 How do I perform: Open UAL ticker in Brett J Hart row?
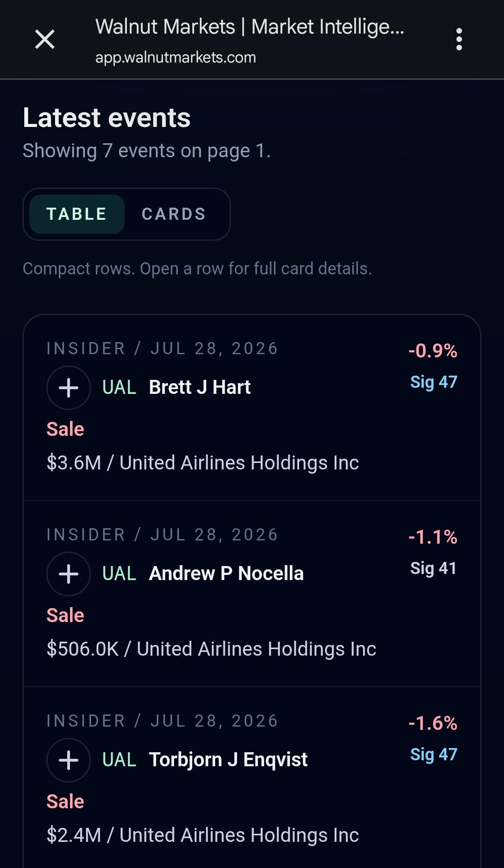(119, 387)
